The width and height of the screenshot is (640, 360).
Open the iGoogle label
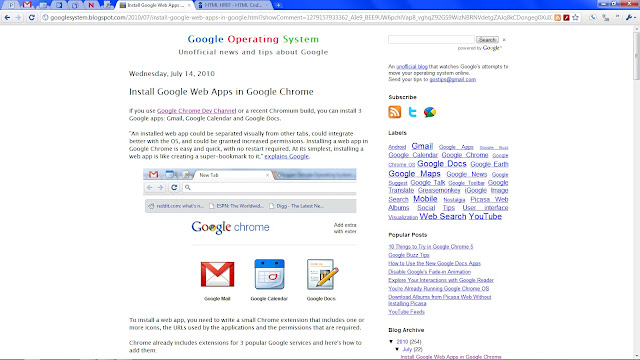coord(476,190)
